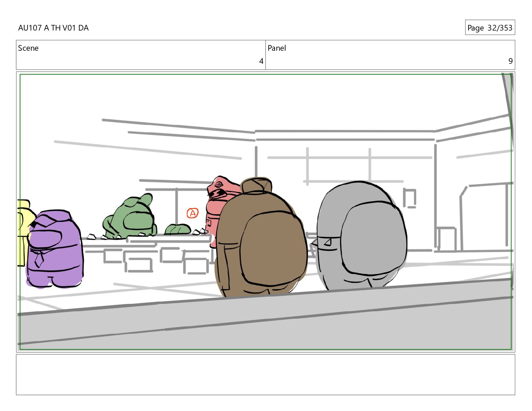Click the scene number 4

261,61
